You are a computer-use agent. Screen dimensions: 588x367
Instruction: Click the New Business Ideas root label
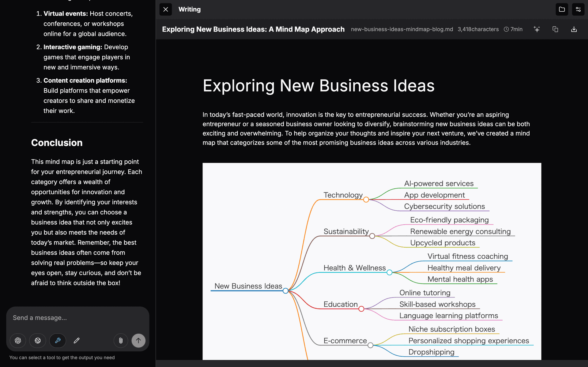(x=248, y=286)
